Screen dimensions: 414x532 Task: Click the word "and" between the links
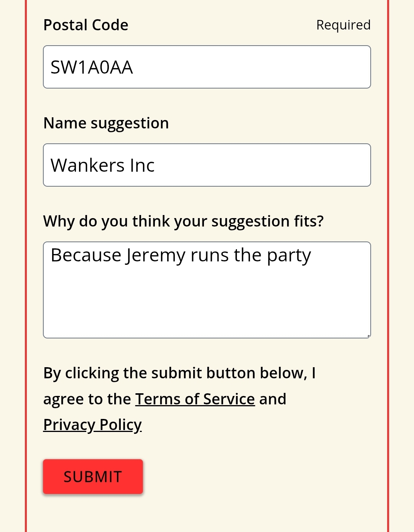pos(273,399)
